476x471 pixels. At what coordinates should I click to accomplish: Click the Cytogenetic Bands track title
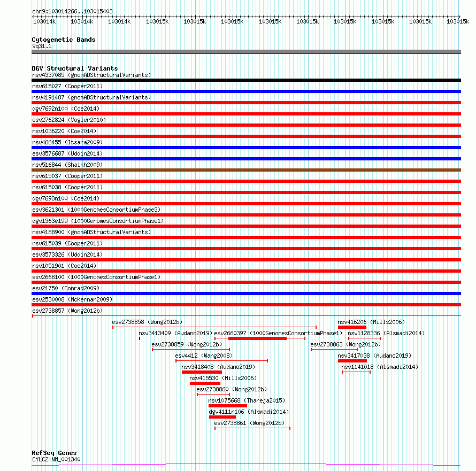pyautogui.click(x=64, y=40)
